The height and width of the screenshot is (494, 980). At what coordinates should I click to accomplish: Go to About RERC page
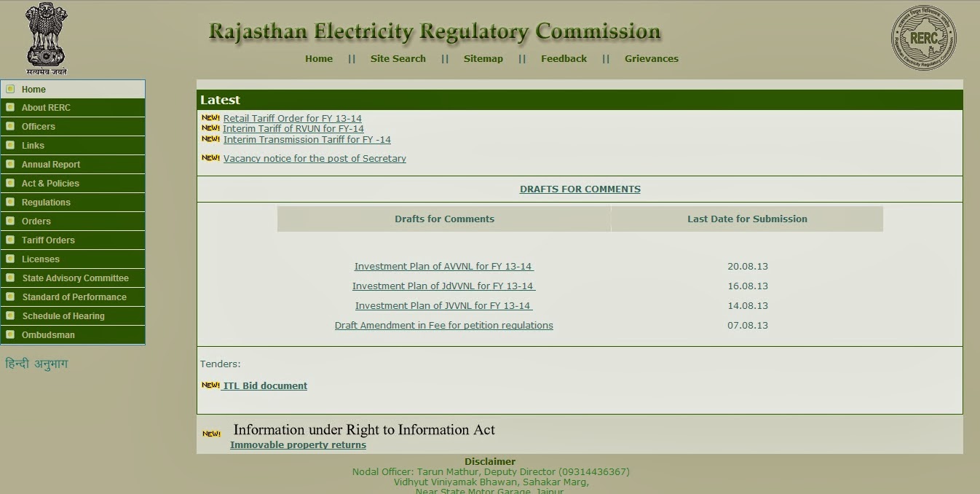coord(73,107)
